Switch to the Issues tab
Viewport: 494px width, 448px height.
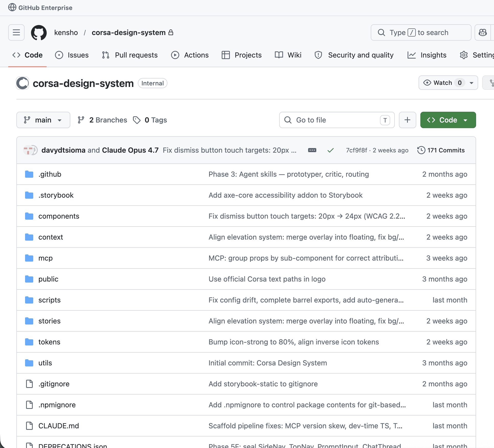72,55
